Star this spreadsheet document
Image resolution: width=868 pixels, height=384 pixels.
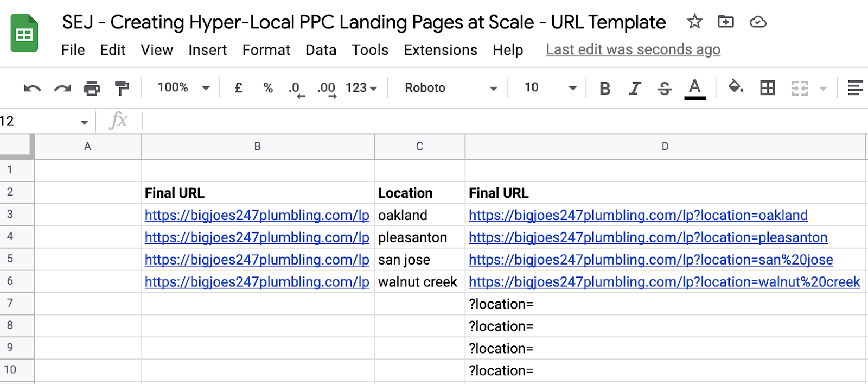tap(694, 22)
